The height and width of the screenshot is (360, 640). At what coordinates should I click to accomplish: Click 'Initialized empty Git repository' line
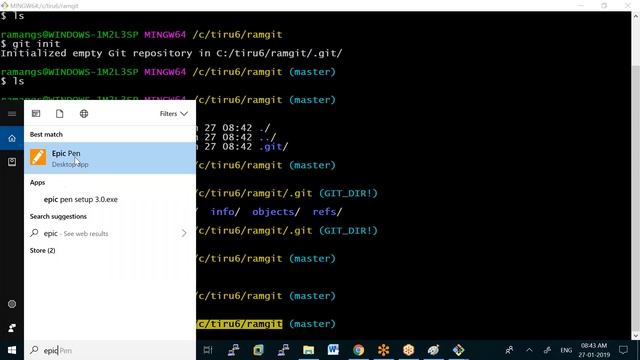coord(171,53)
